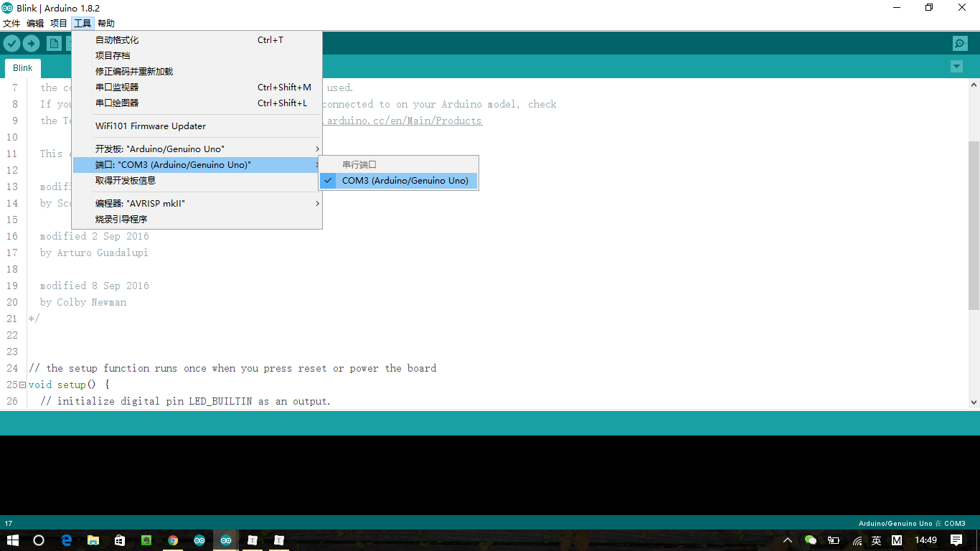Screen dimensions: 980x551
Task: Choose 项目存档 menu entry
Action: coord(197,56)
